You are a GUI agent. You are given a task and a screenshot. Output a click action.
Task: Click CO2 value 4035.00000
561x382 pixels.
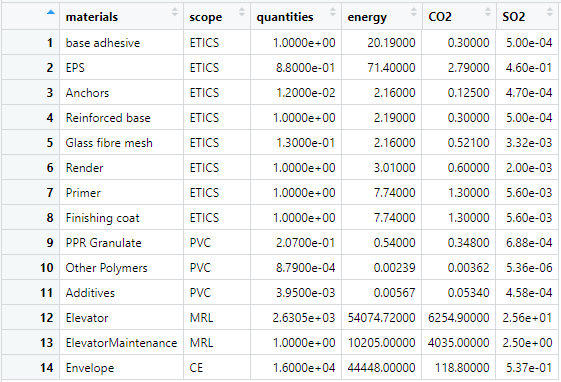pyautogui.click(x=458, y=343)
